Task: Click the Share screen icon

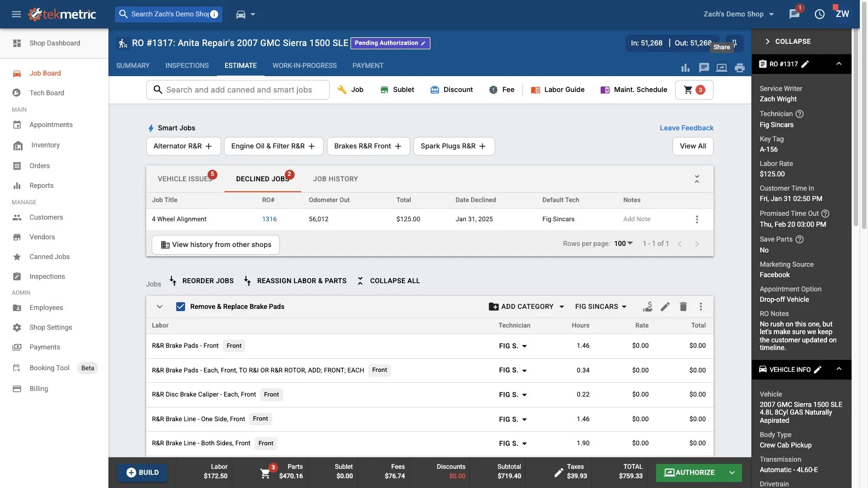Action: [722, 68]
